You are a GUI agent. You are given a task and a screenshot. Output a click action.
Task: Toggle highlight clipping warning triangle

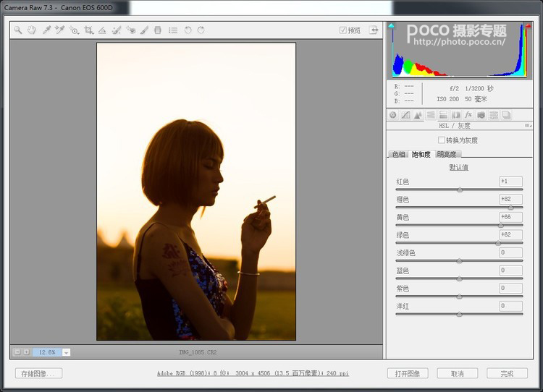tap(528, 25)
